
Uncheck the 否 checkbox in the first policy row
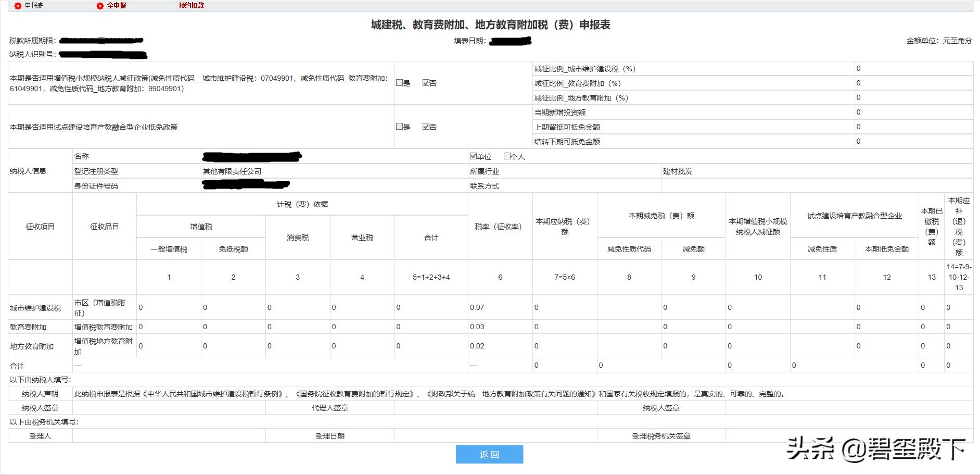(x=426, y=83)
